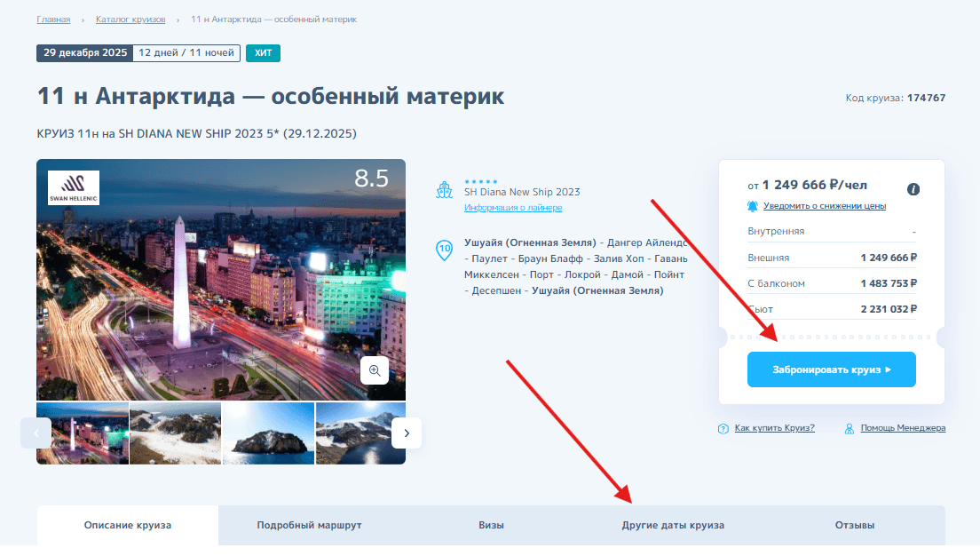Click the bell price alert icon
This screenshot has height=556, width=980.
[753, 206]
